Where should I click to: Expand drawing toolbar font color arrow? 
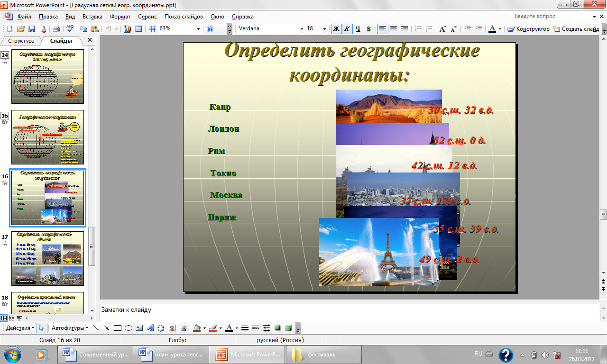[236, 328]
